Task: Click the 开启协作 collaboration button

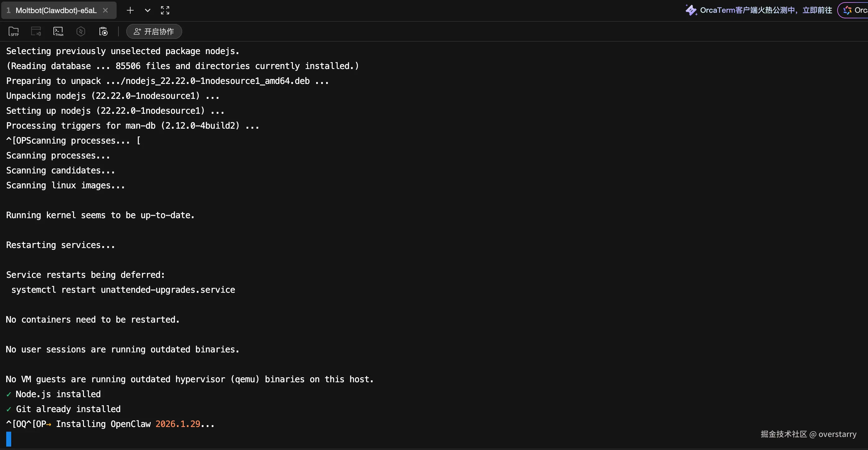Action: 154,32
